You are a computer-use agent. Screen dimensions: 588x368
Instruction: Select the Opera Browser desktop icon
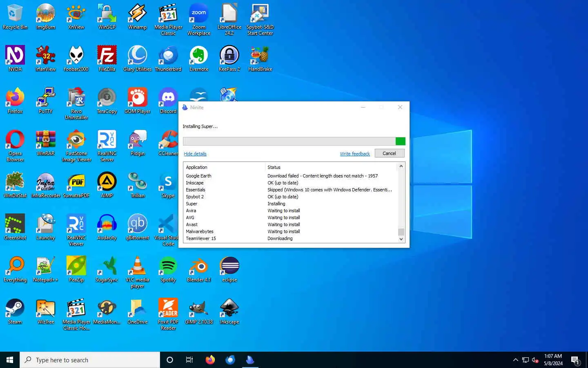point(15,146)
